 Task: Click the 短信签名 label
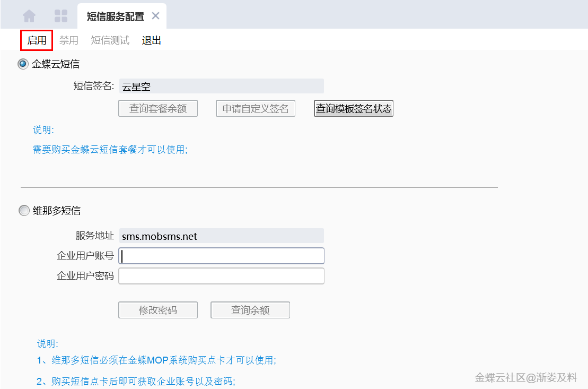click(x=94, y=86)
